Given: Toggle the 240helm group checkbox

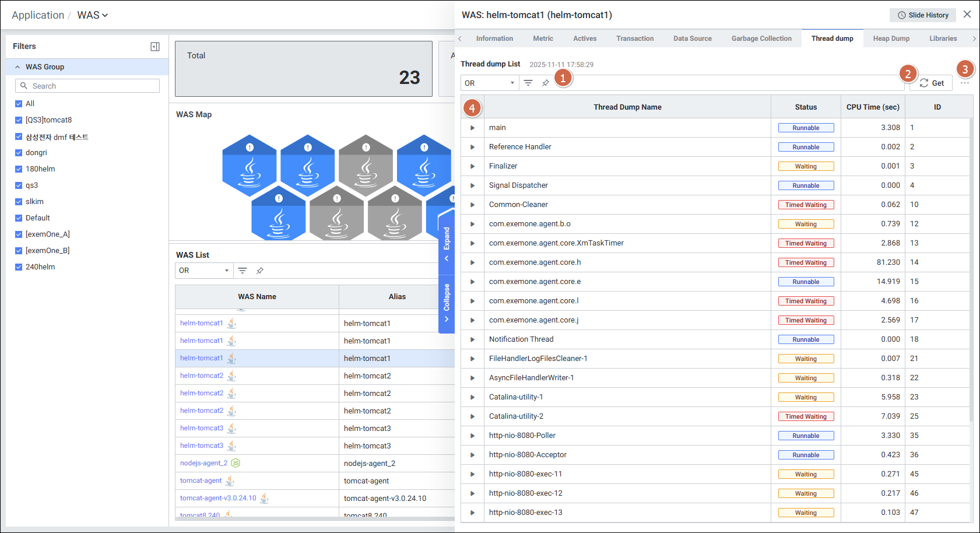Looking at the screenshot, I should (19, 267).
